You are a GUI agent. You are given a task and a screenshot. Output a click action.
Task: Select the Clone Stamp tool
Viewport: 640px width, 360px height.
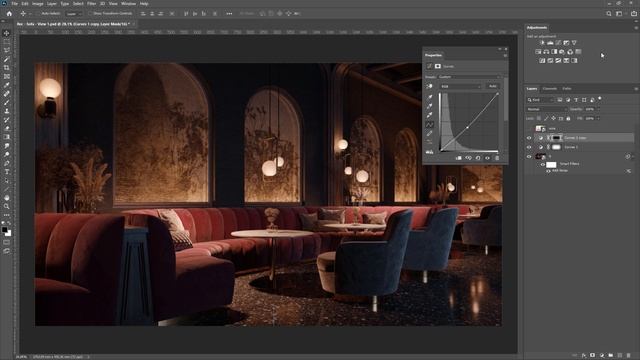(x=7, y=111)
